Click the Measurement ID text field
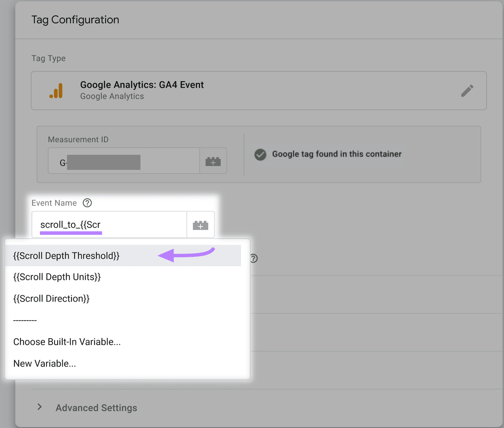This screenshot has height=428, width=504. [x=123, y=161]
